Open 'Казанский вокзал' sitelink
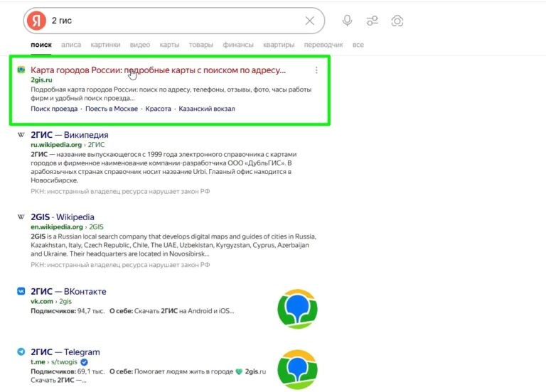 207,109
